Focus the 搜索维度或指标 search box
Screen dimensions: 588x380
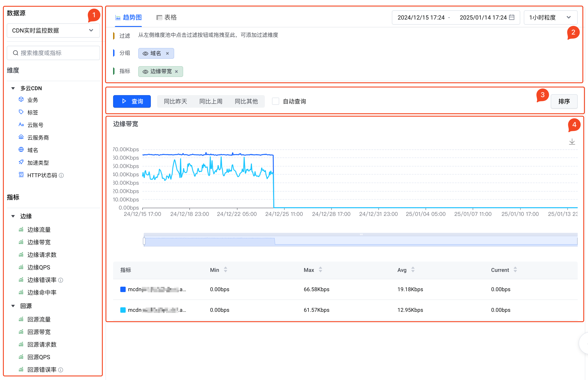(x=53, y=53)
